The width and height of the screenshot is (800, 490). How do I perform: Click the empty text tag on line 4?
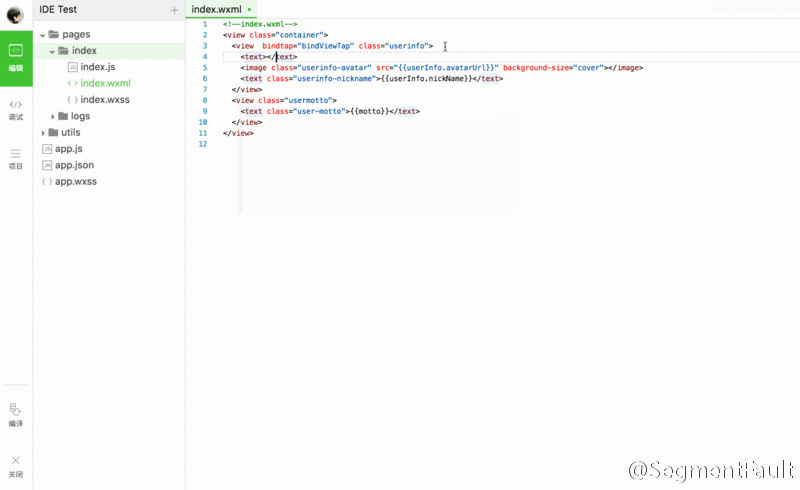268,57
